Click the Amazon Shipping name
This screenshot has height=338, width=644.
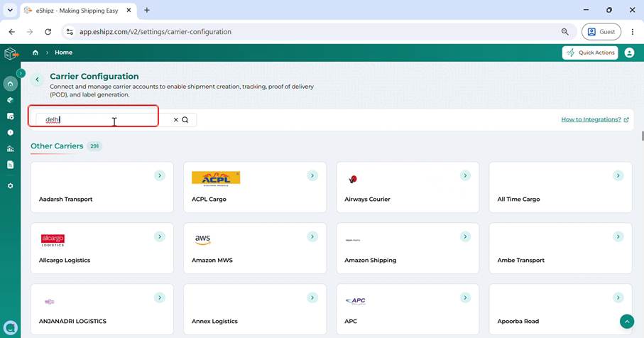tap(371, 261)
